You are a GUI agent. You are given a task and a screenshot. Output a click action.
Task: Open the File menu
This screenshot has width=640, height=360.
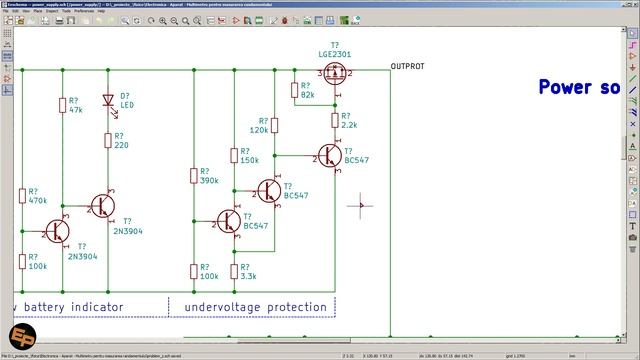point(6,11)
